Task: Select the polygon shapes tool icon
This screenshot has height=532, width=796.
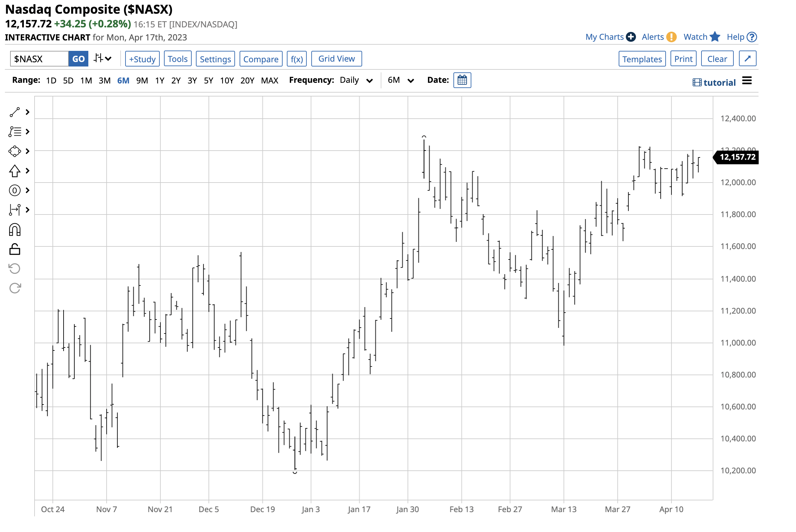Action: (x=15, y=151)
